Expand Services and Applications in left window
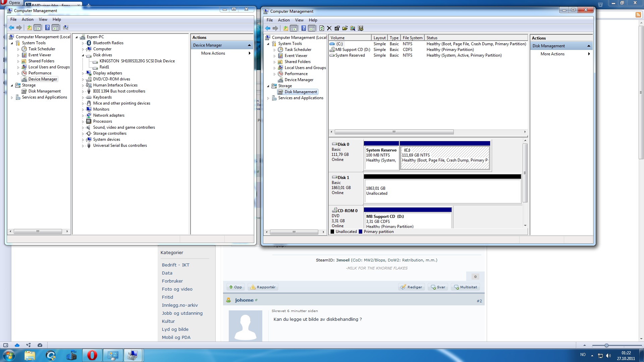The width and height of the screenshot is (644, 362). point(12,98)
